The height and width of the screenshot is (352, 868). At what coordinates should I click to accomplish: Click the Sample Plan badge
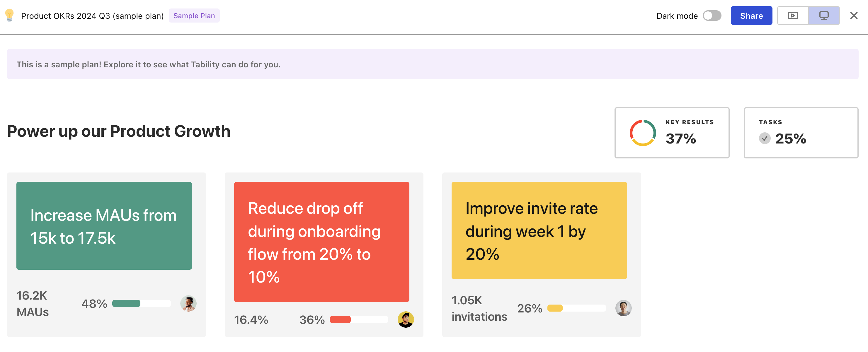pos(194,16)
